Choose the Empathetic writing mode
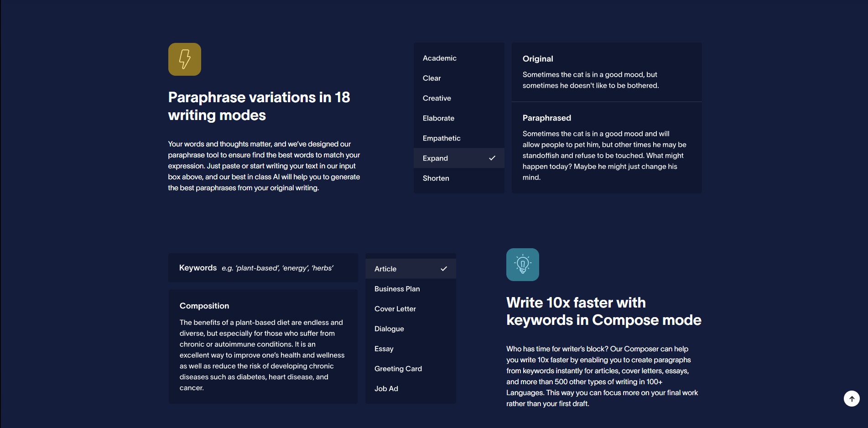This screenshot has height=428, width=868. [x=459, y=138]
